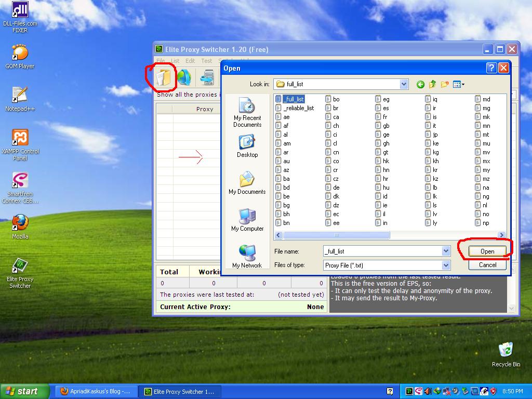Image resolution: width=532 pixels, height=399 pixels.
Task: Open the Recycle Bin
Action: 506,354
